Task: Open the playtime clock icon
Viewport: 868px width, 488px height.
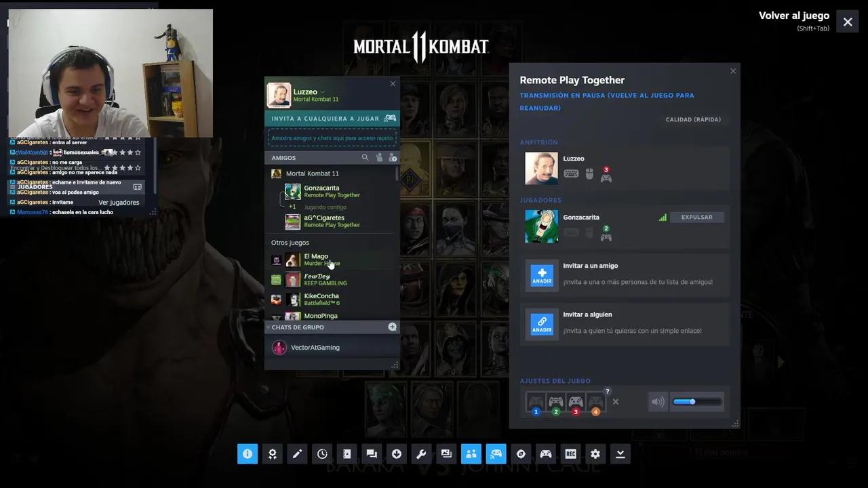Action: tap(322, 454)
